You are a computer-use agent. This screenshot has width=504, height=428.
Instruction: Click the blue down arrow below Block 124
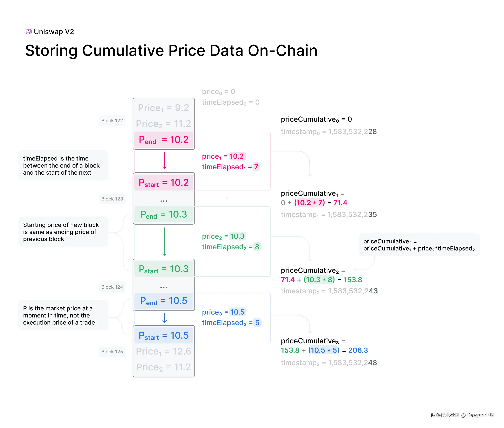[164, 318]
